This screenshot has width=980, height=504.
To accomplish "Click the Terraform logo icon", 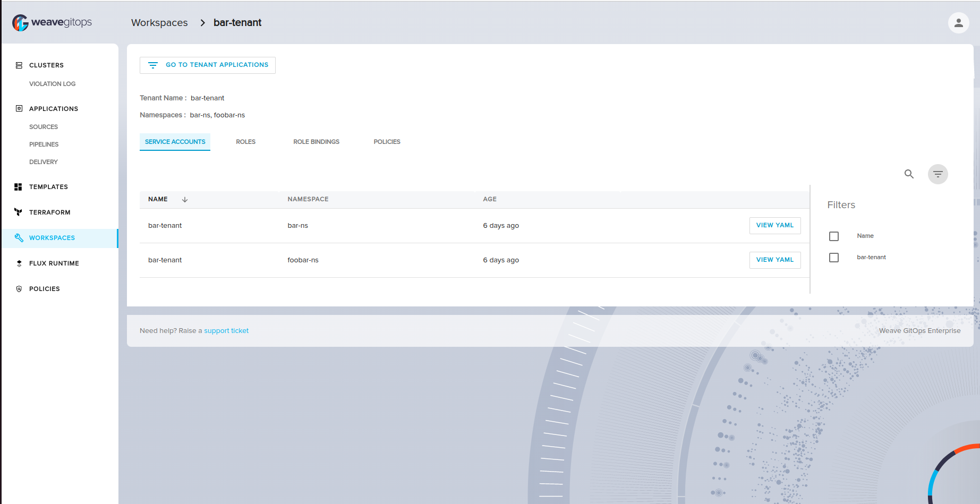I will 18,212.
